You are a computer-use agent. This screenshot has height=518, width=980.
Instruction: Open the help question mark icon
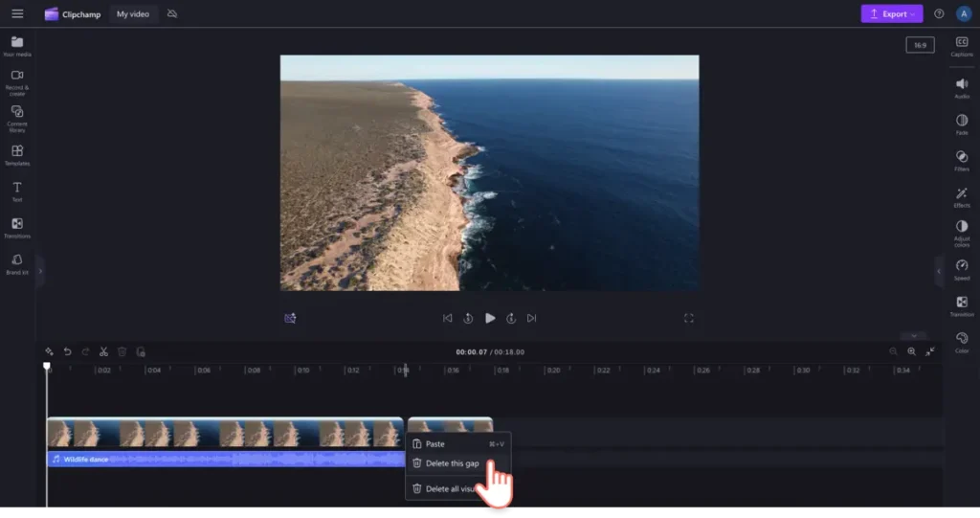pyautogui.click(x=939, y=13)
